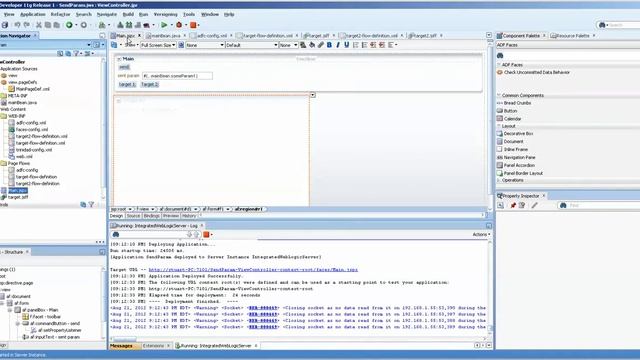Image resolution: width=640 pixels, height=360 pixels.
Task: Select the Calendar component in palette
Action: click(509, 119)
